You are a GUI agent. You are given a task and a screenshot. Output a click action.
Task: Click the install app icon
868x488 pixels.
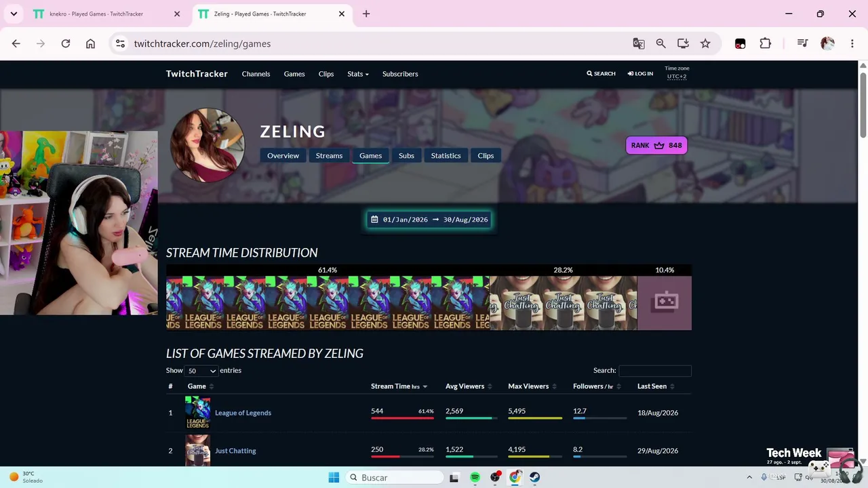(x=683, y=43)
